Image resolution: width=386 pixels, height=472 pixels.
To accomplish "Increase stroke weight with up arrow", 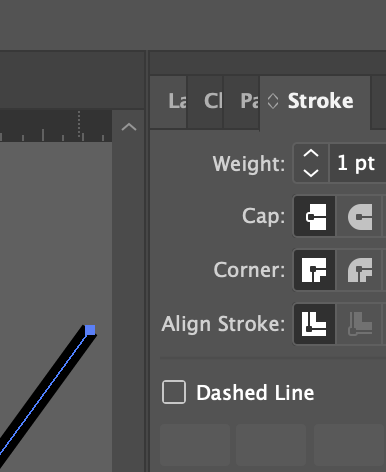I will click(x=311, y=154).
